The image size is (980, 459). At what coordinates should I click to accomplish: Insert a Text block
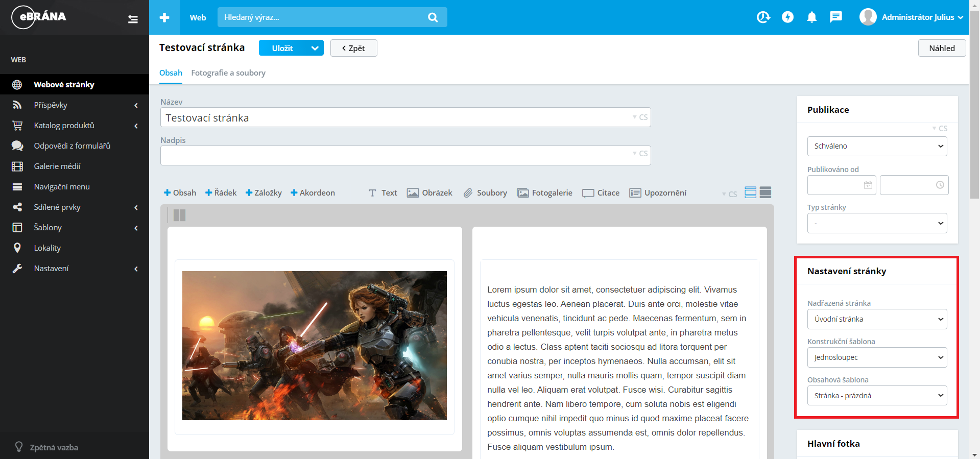coord(383,193)
